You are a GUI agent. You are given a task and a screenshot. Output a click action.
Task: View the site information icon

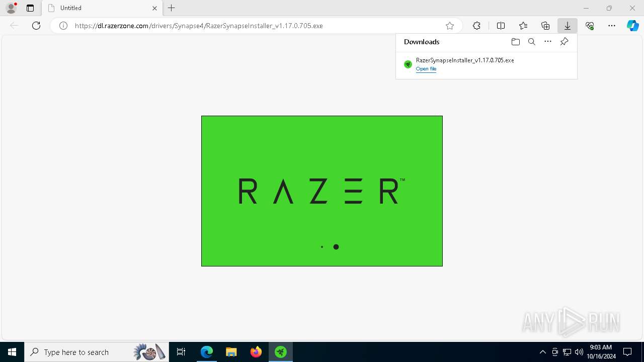point(63,26)
